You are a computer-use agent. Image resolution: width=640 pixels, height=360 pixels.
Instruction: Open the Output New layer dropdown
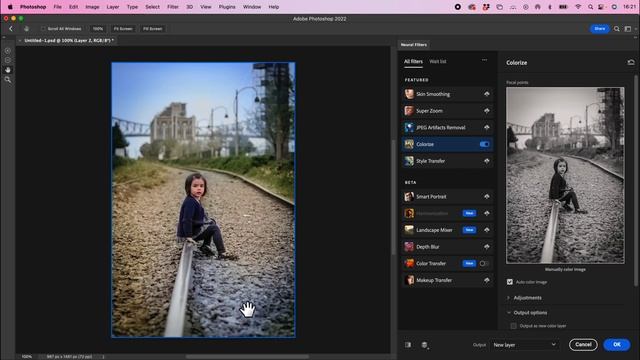pyautogui.click(x=524, y=345)
